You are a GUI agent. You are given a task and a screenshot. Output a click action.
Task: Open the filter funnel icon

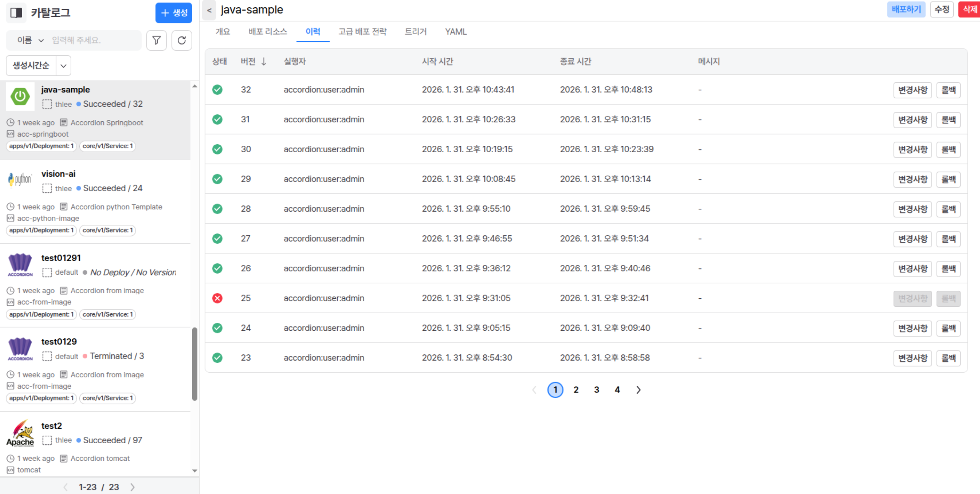(156, 40)
